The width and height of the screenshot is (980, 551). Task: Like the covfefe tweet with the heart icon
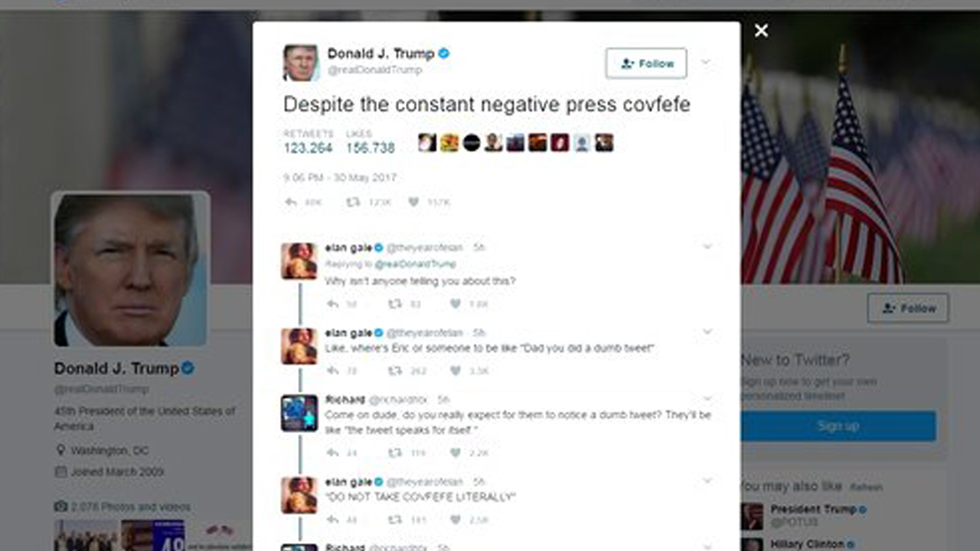click(x=413, y=202)
